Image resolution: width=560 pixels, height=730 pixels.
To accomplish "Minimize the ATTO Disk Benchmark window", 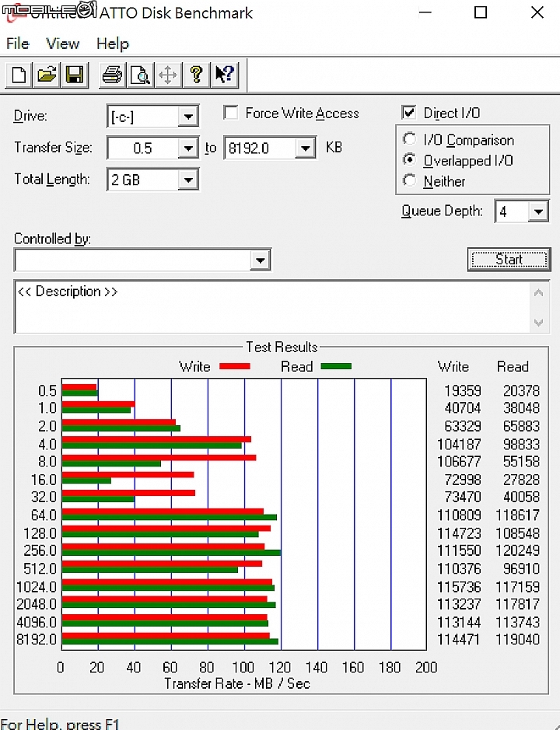I will [425, 12].
